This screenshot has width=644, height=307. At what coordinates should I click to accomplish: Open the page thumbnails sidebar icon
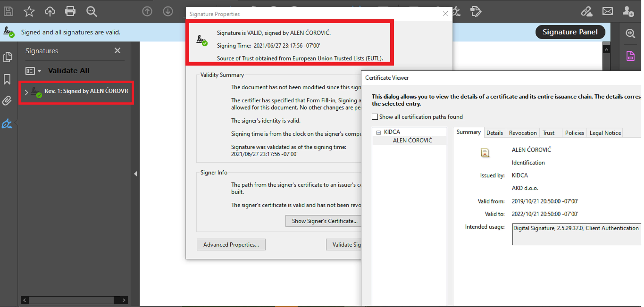point(8,57)
